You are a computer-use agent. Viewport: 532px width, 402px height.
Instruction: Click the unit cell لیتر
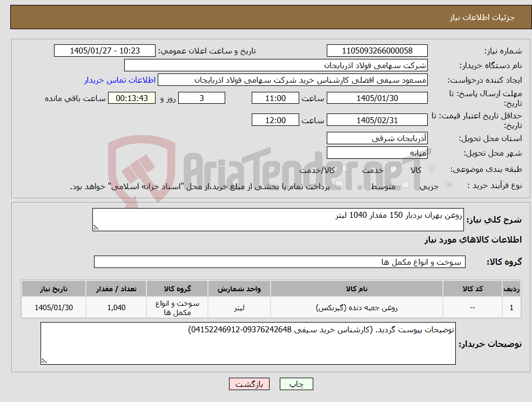coord(239,307)
